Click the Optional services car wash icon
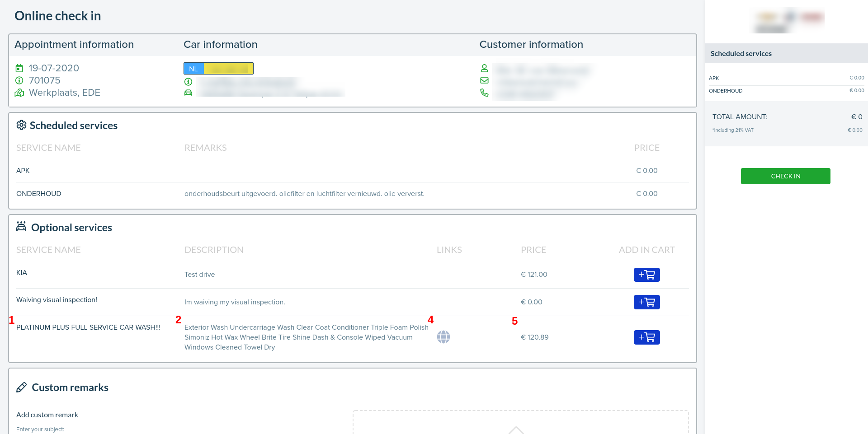This screenshot has width=868, height=434. click(x=21, y=226)
